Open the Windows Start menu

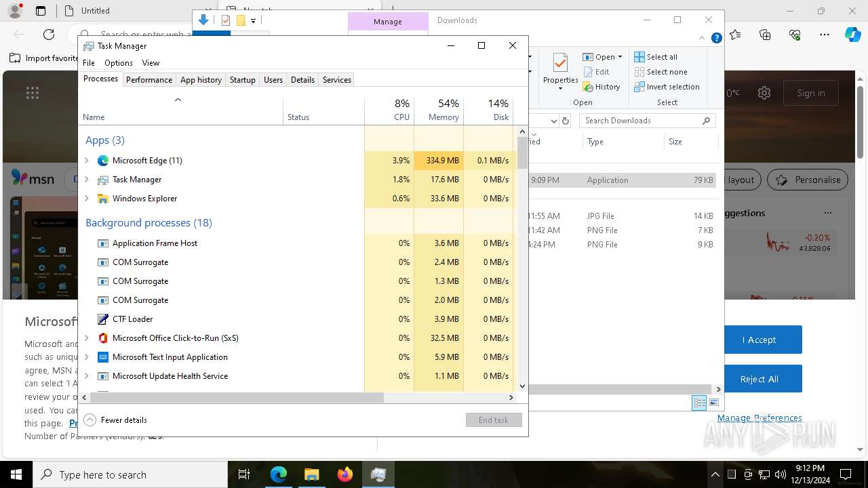point(16,474)
